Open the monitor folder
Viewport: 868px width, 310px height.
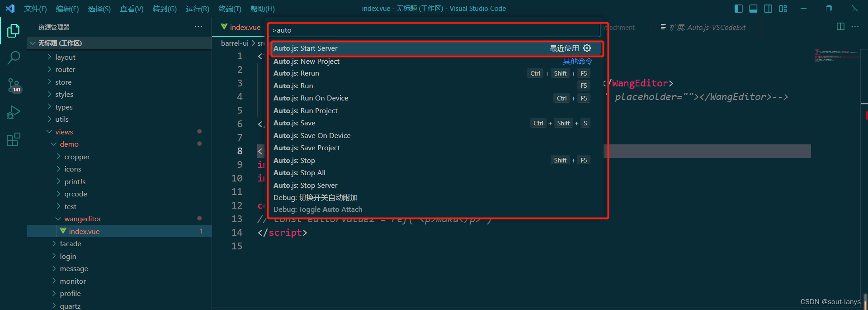coord(119,281)
